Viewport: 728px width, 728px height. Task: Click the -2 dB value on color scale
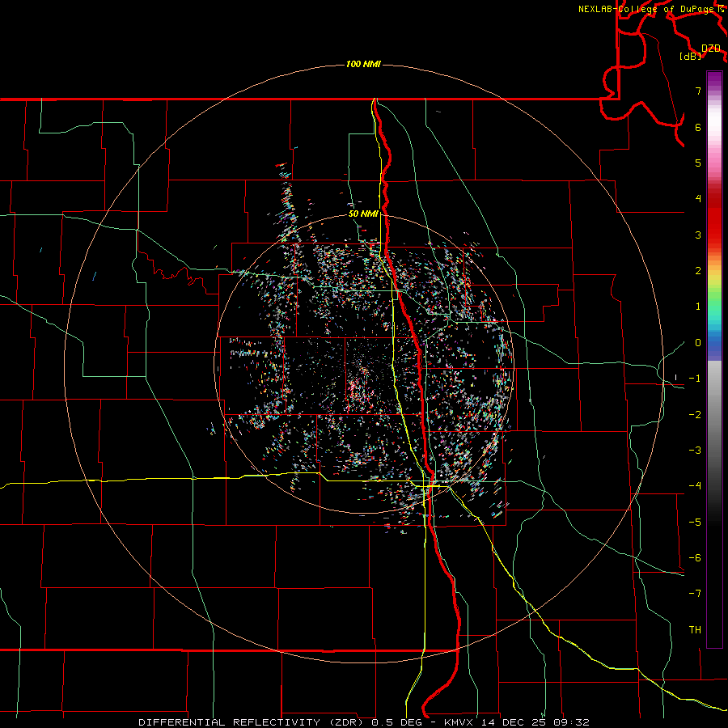pos(695,414)
